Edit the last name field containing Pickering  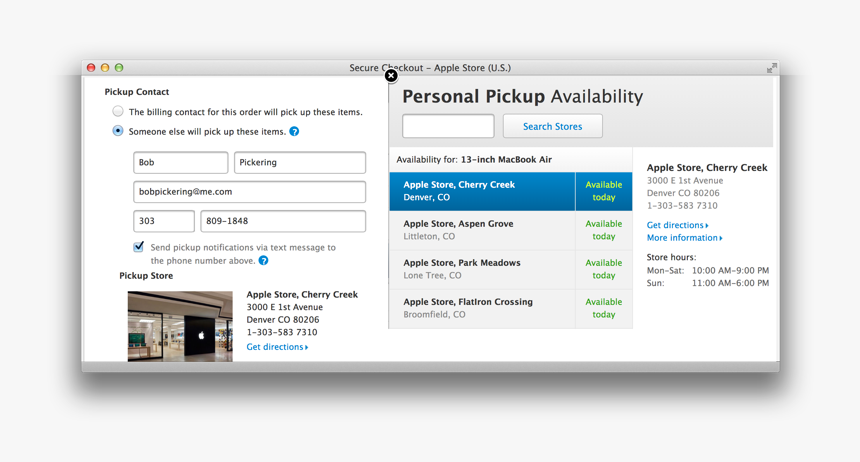[300, 162]
